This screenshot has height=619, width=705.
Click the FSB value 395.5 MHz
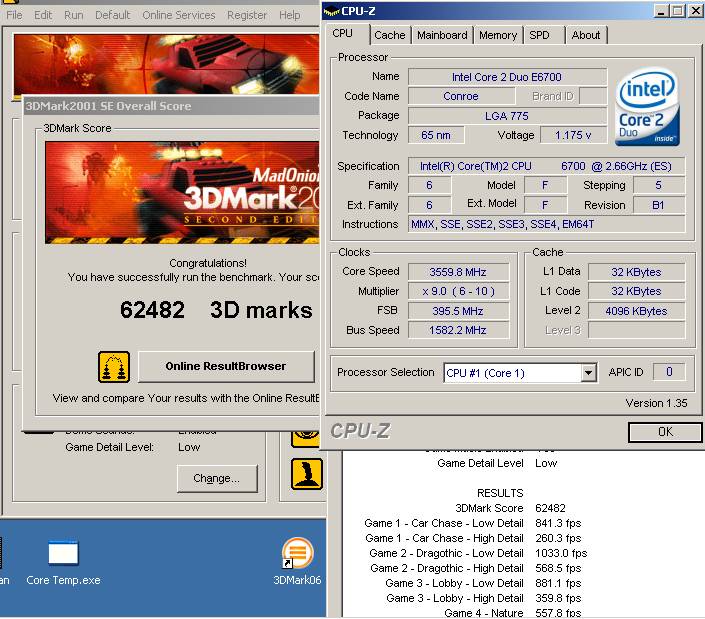[x=458, y=311]
